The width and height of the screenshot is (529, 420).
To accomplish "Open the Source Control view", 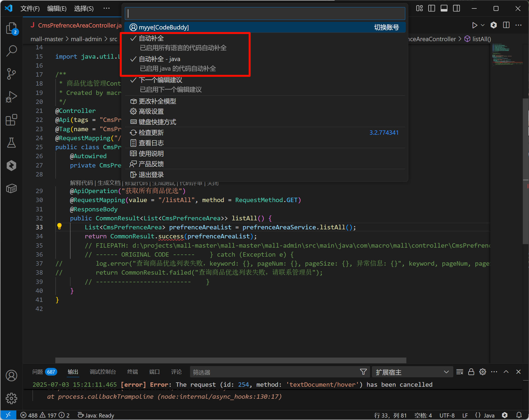I will 11,74.
